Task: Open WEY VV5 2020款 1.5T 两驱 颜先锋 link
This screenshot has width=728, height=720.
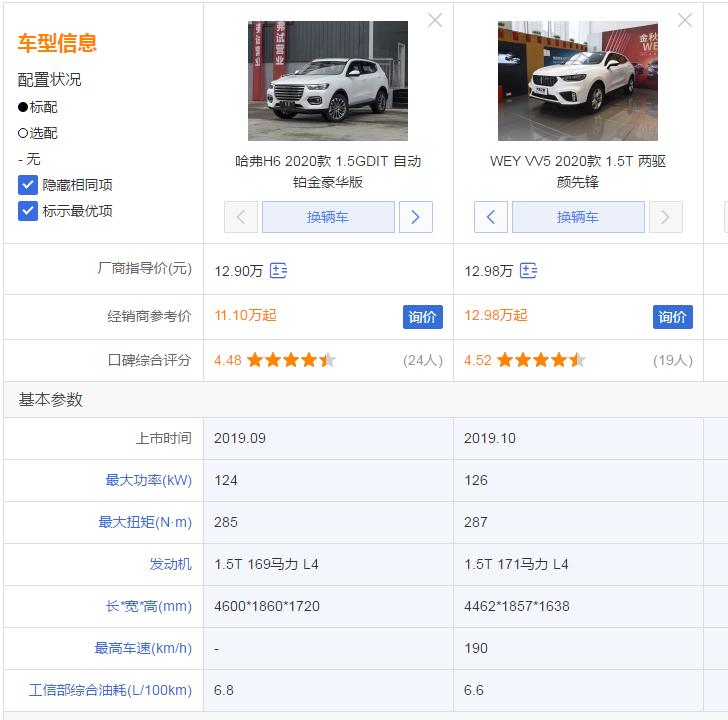Action: tap(578, 172)
